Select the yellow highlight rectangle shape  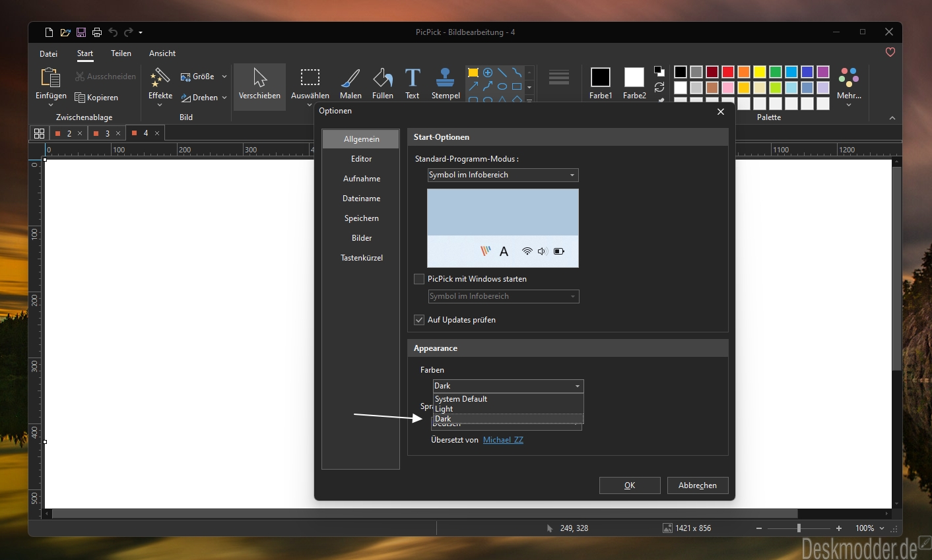[x=473, y=73]
